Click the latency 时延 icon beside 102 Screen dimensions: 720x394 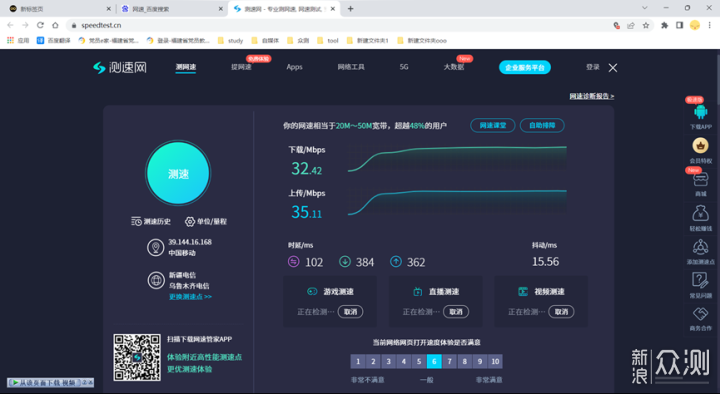pos(293,262)
